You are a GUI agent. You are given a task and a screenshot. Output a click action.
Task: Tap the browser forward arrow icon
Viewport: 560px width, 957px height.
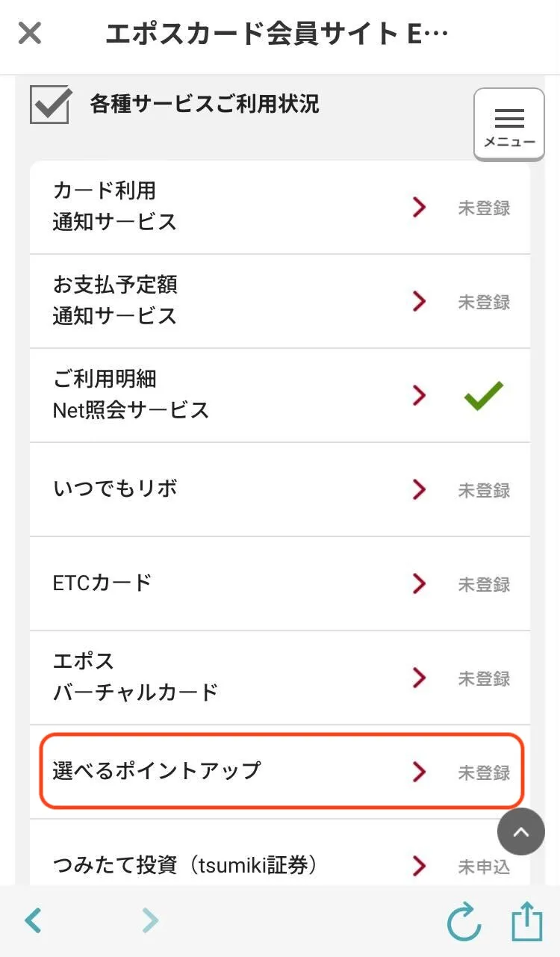pyautogui.click(x=150, y=920)
